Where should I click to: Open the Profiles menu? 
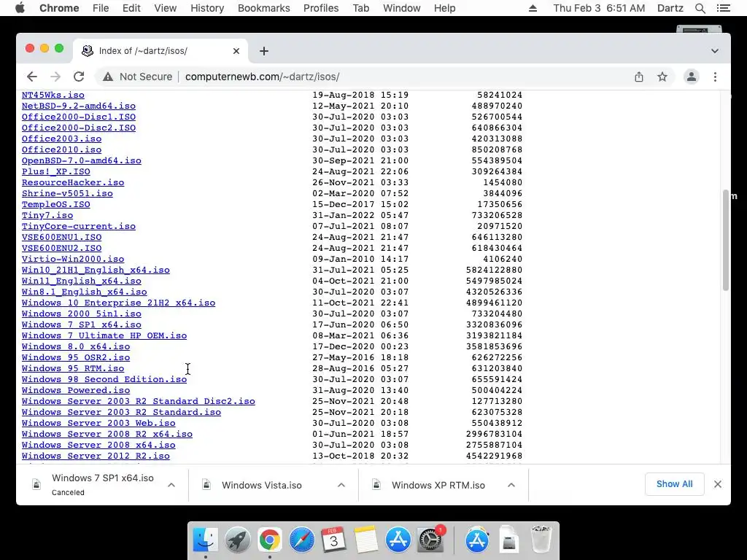(x=321, y=8)
